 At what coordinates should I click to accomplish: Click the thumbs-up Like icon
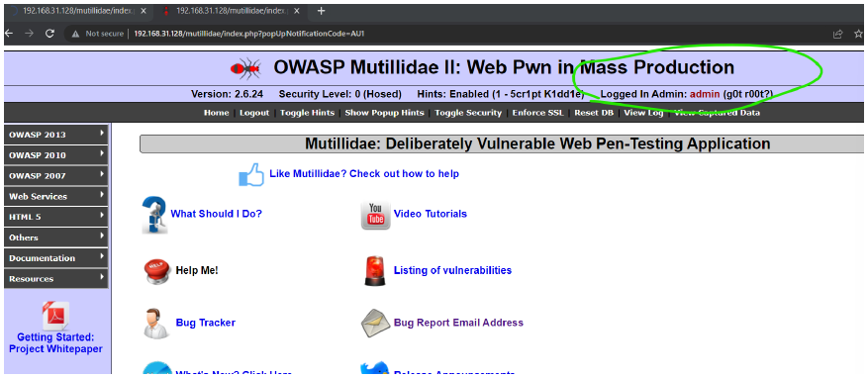(251, 174)
